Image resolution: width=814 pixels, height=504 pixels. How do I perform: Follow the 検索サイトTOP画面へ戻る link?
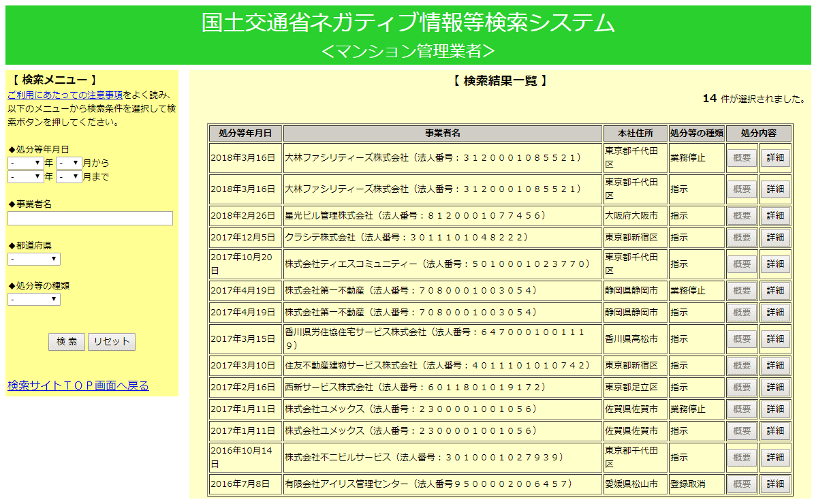pos(78,385)
